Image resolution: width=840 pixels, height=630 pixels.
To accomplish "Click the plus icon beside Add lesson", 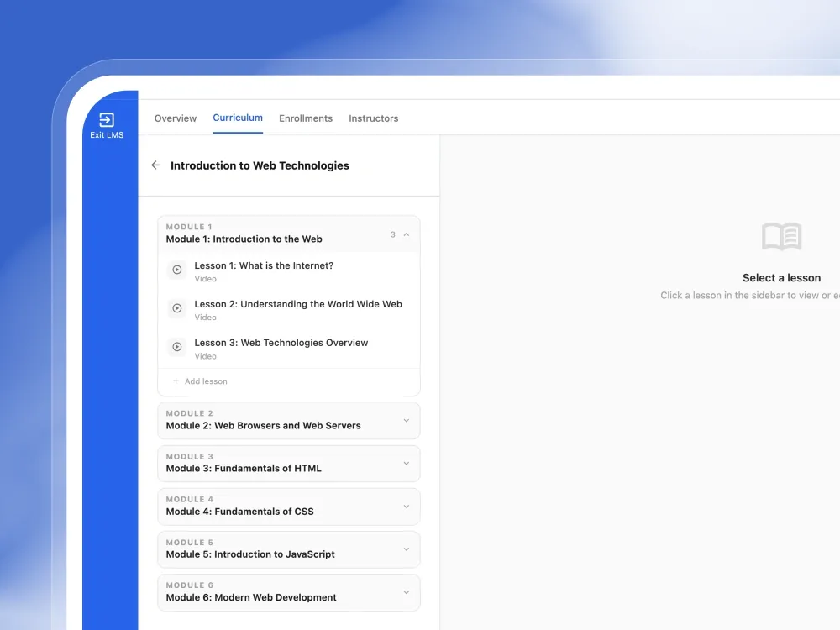I will [176, 381].
